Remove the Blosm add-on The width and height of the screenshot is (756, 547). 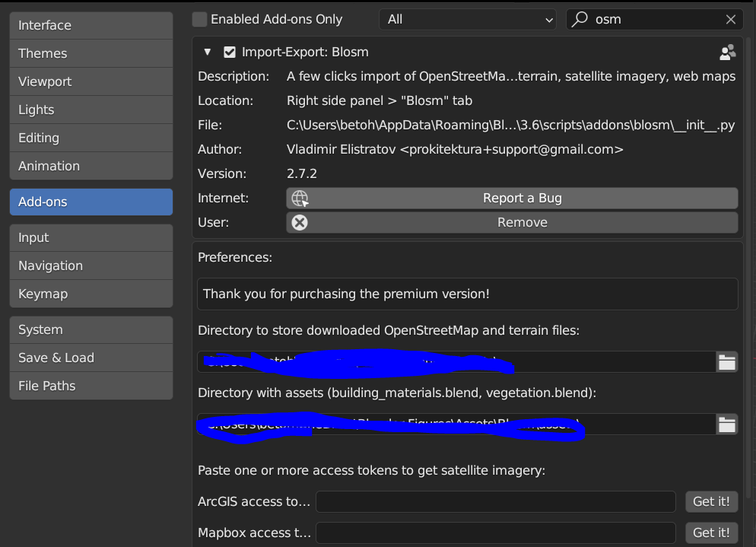point(522,222)
